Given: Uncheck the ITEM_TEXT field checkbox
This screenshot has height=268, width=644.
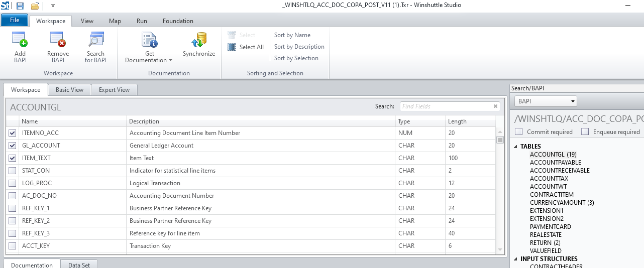Looking at the screenshot, I should (13, 158).
